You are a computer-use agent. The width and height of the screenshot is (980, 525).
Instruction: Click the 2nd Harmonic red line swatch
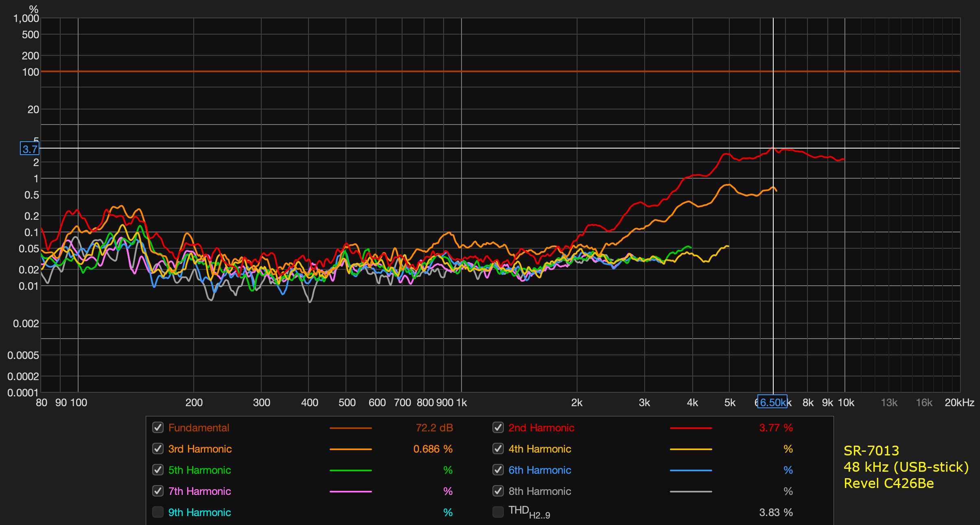691,428
